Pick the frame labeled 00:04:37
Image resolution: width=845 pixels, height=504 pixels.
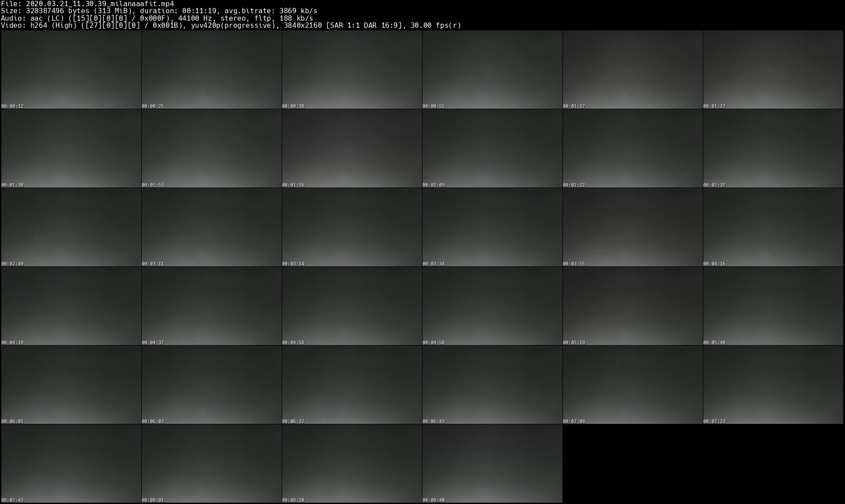coord(212,306)
